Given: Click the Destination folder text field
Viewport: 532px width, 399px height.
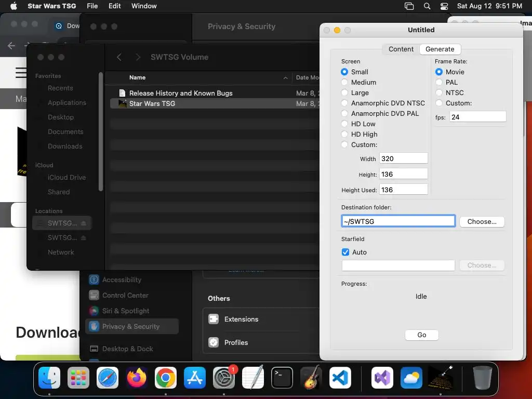Looking at the screenshot, I should click(398, 221).
